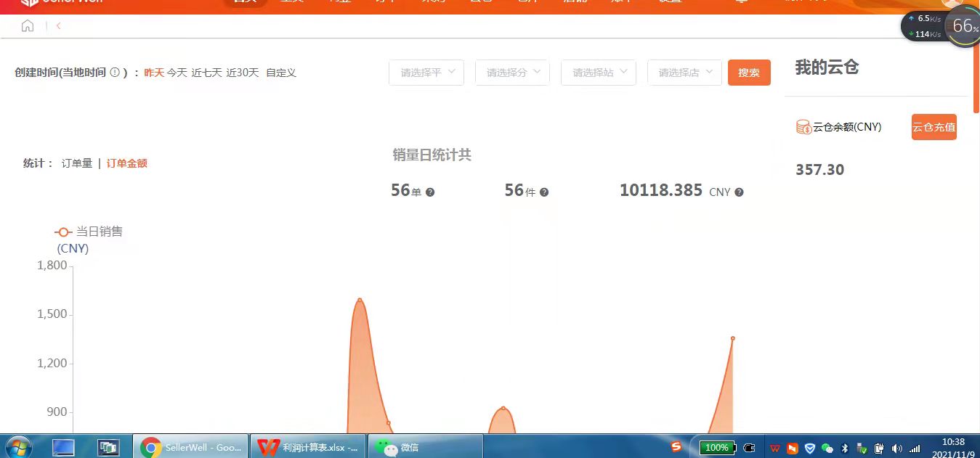Click the 我的云仓 heading
Screen dimensions: 980x458
click(827, 68)
